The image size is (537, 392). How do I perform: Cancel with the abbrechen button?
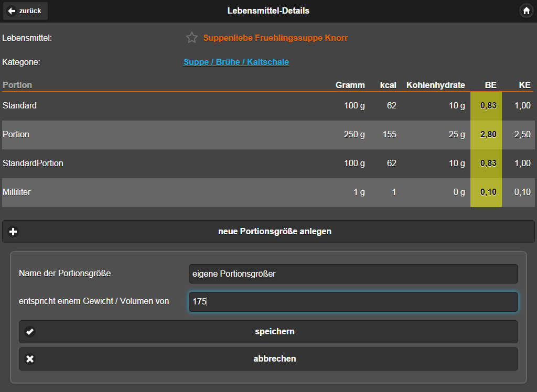[268, 359]
